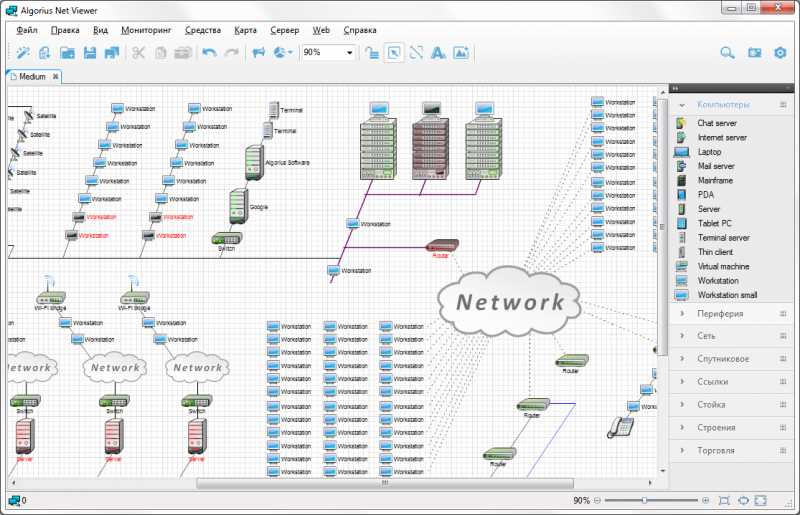This screenshot has width=800, height=515.
Task: Undo the last action
Action: click(209, 53)
